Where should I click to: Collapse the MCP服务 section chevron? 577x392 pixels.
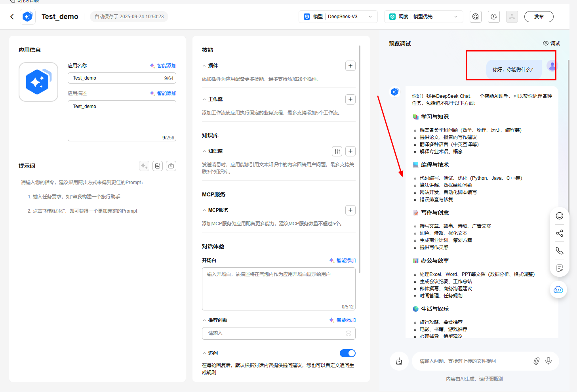(204, 210)
